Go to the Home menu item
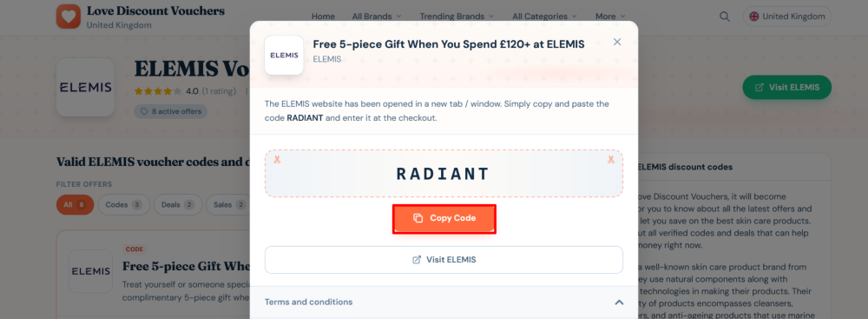 point(323,17)
